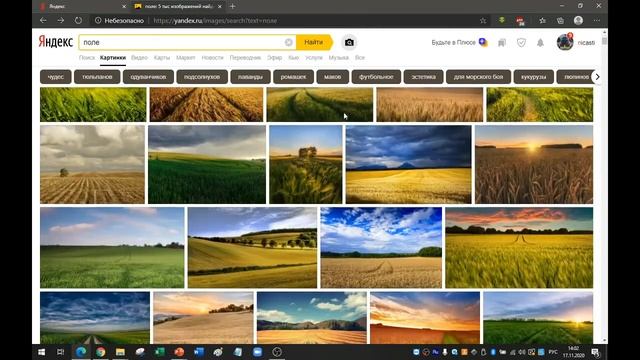Viewport: 640px width, 360px height.
Task: Close the Яндекс browser tab
Action: 124,7
